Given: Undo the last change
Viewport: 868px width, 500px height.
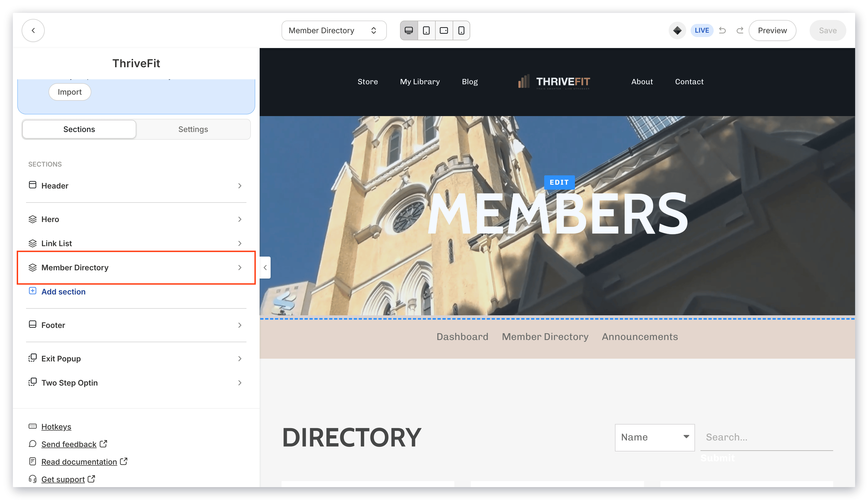Looking at the screenshot, I should tap(722, 30).
